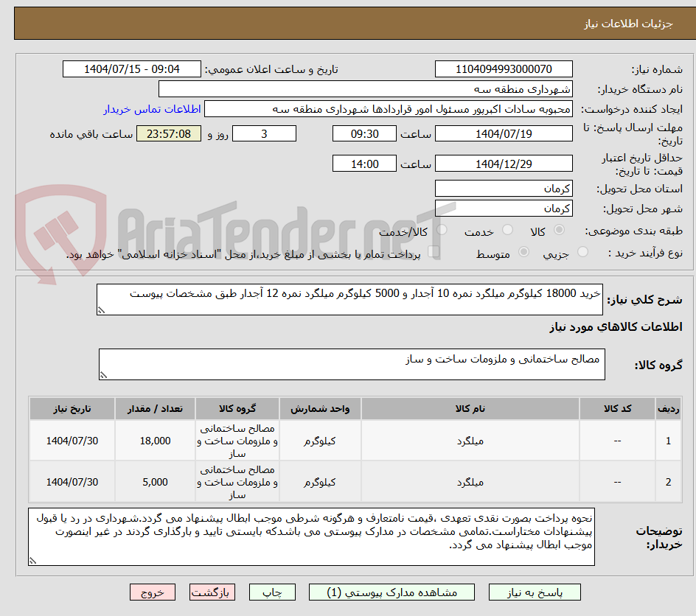Click the شماره نیاز field 1104094993000070
The width and height of the screenshot is (696, 616).
coord(504,69)
